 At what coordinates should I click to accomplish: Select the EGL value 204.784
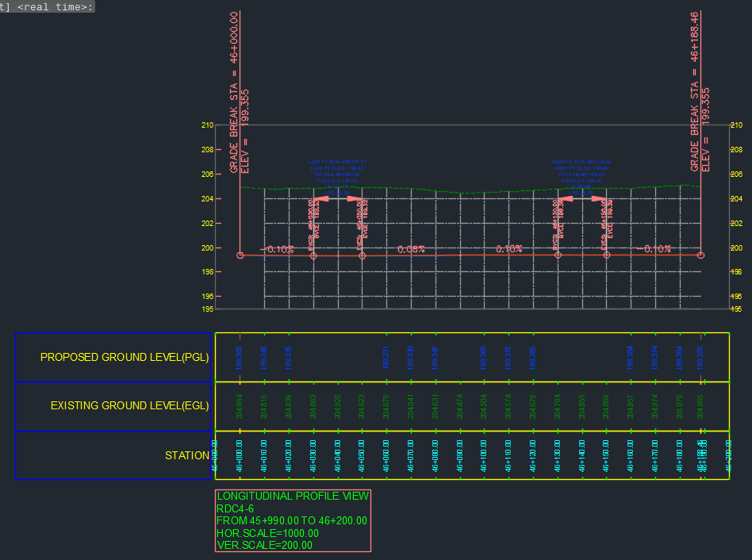pyautogui.click(x=558, y=407)
